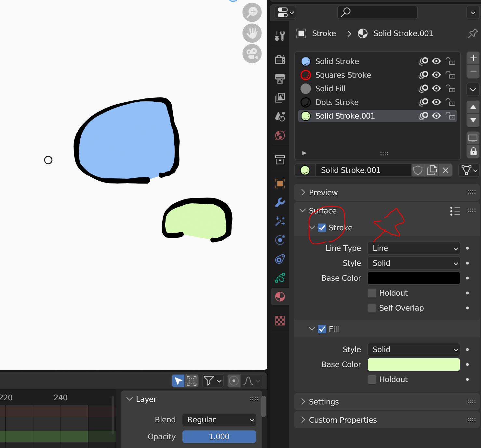The height and width of the screenshot is (448, 481).
Task: Toggle onion skin ghosts for Dots Stroke
Action: click(x=423, y=102)
